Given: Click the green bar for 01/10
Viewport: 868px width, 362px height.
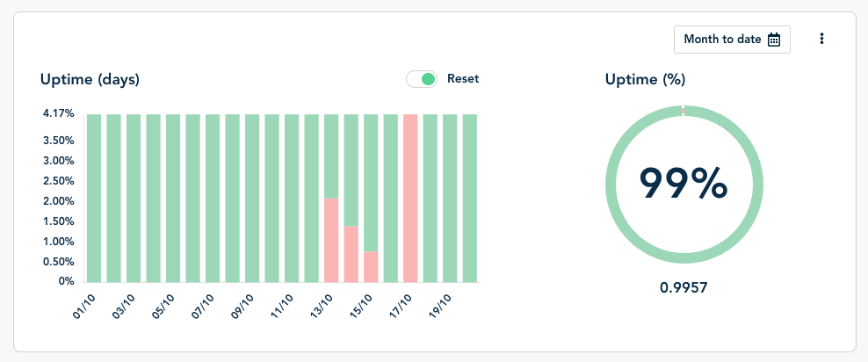Looking at the screenshot, I should (x=94, y=198).
